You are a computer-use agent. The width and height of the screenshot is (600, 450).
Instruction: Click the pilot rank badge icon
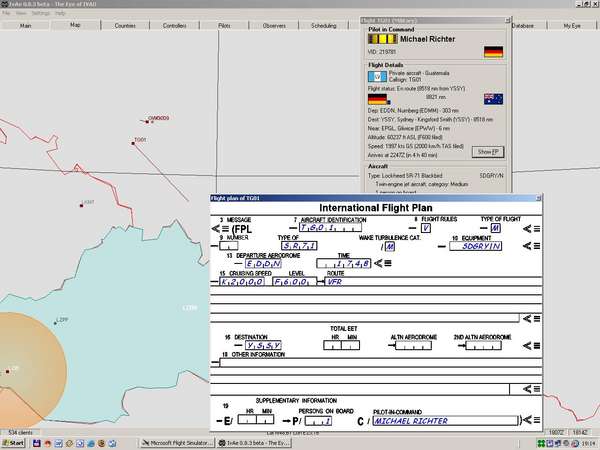pyautogui.click(x=385, y=39)
